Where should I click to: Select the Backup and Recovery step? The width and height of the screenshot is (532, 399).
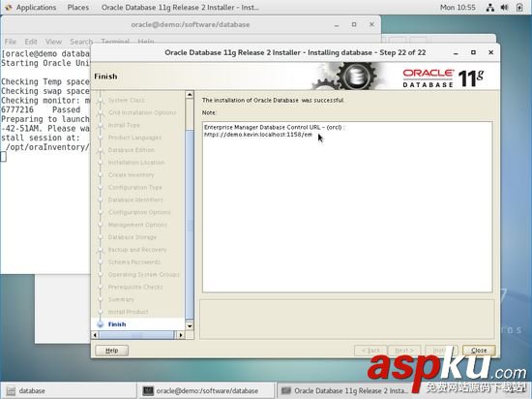pyautogui.click(x=137, y=250)
